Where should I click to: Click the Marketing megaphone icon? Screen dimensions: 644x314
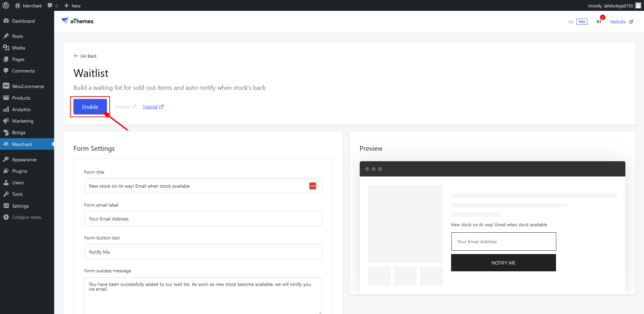tap(6, 121)
